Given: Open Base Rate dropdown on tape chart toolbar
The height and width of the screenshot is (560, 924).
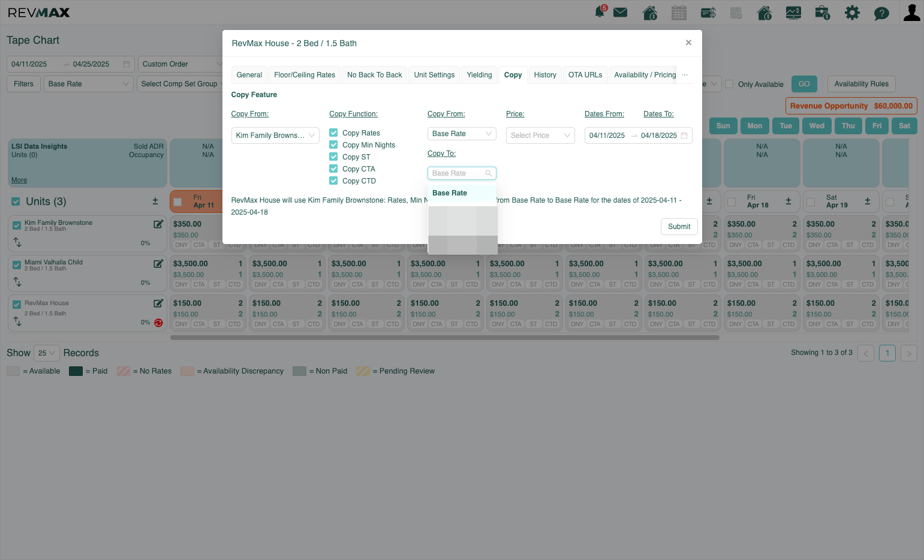Looking at the screenshot, I should [89, 84].
